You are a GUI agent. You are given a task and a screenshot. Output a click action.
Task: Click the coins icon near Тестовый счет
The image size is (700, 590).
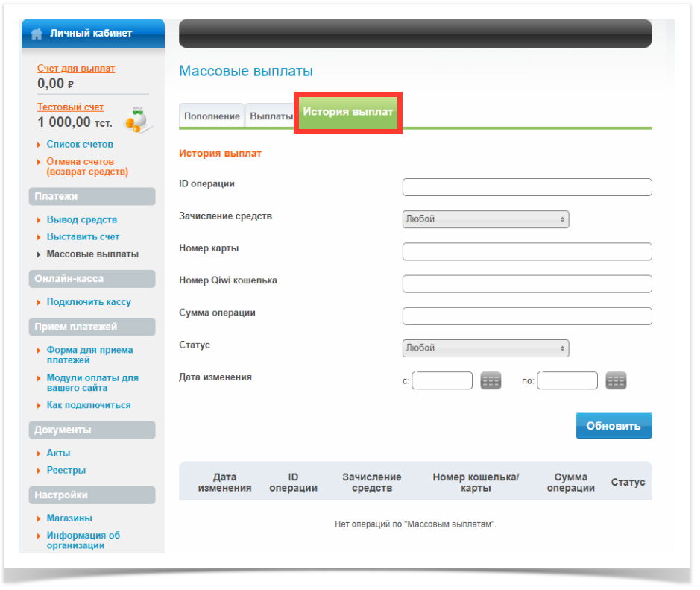point(136,119)
